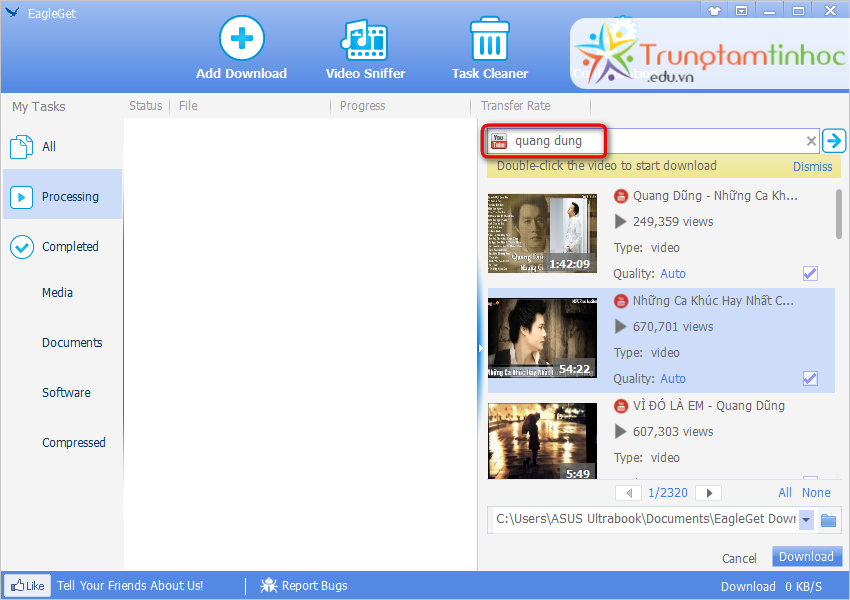Click the File column header
Image resolution: width=850 pixels, height=600 pixels.
tap(188, 106)
